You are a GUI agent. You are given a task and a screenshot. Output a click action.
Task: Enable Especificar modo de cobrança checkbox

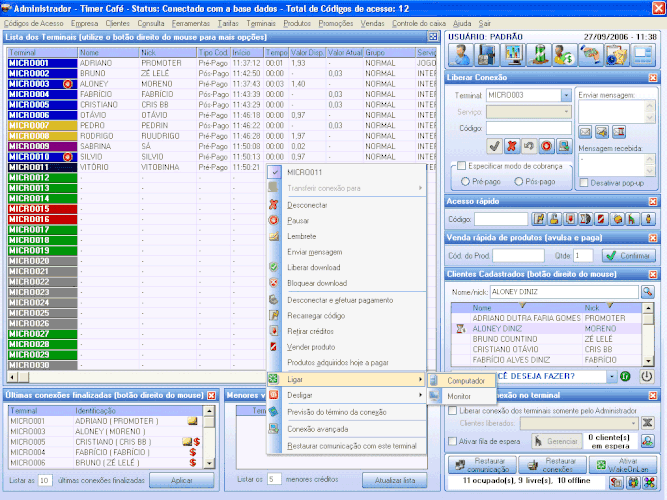pyautogui.click(x=462, y=166)
